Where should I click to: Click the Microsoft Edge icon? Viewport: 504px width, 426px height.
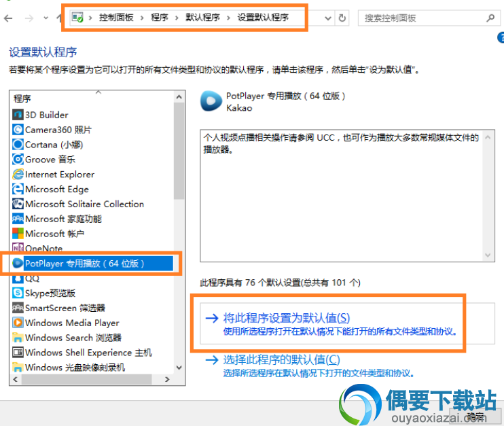click(18, 189)
